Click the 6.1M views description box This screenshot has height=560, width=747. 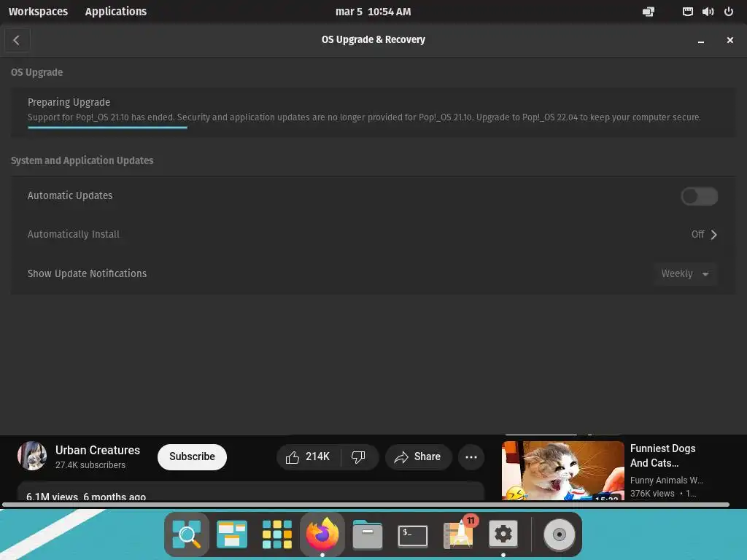pos(251,491)
